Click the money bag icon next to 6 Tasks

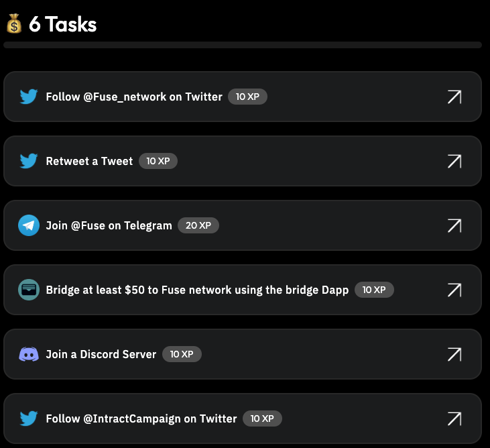tap(14, 23)
